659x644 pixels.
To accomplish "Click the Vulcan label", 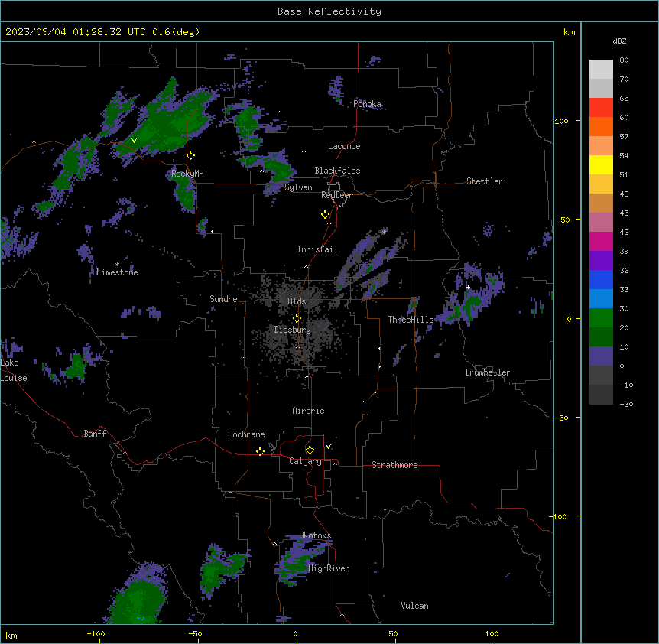I will (x=415, y=606).
